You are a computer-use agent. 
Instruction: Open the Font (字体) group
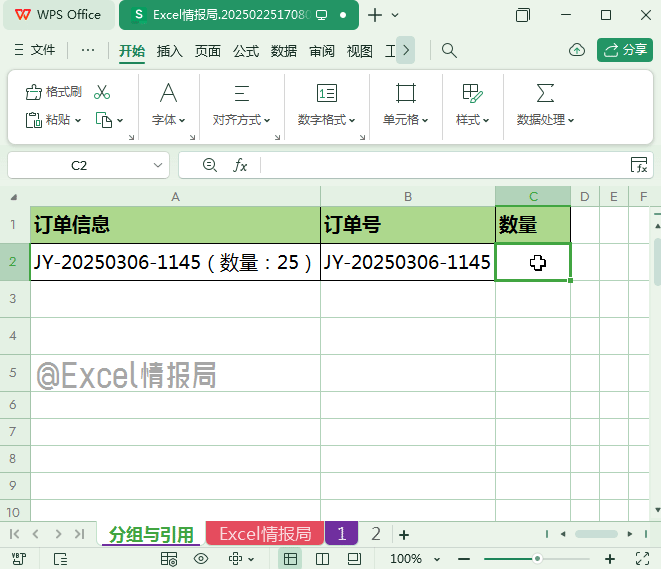click(x=169, y=104)
